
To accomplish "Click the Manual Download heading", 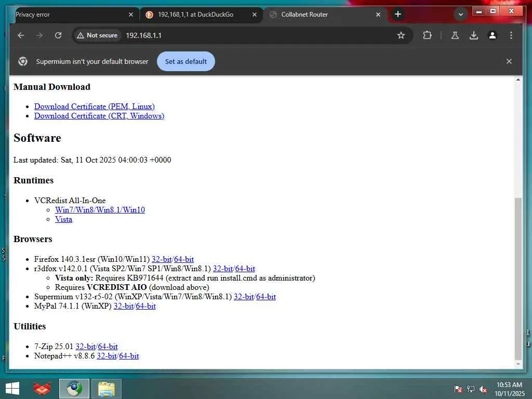I will point(52,87).
